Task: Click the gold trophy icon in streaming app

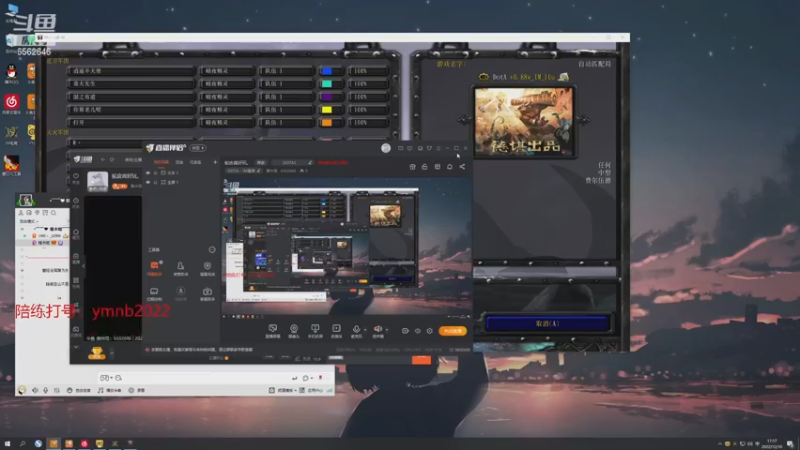Action: pos(96,352)
